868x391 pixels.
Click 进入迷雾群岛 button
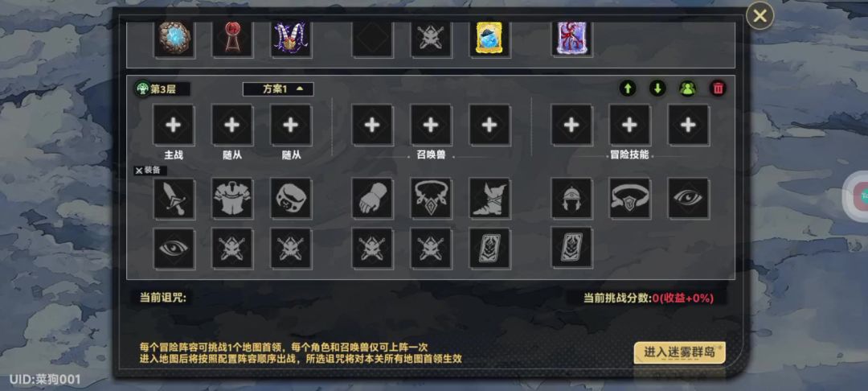679,352
